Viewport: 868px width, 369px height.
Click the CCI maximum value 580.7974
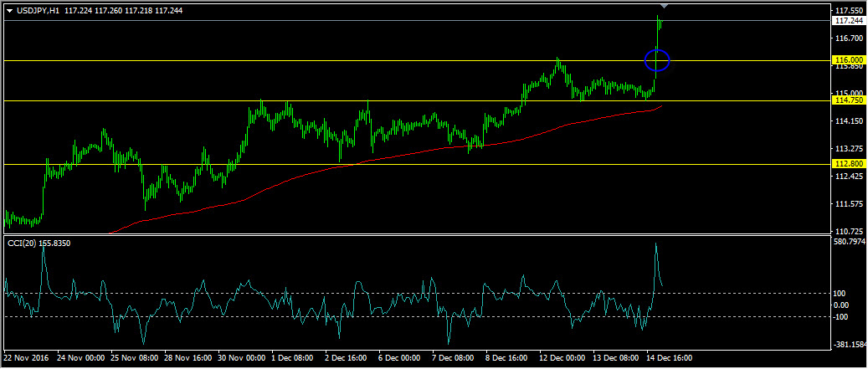850,242
